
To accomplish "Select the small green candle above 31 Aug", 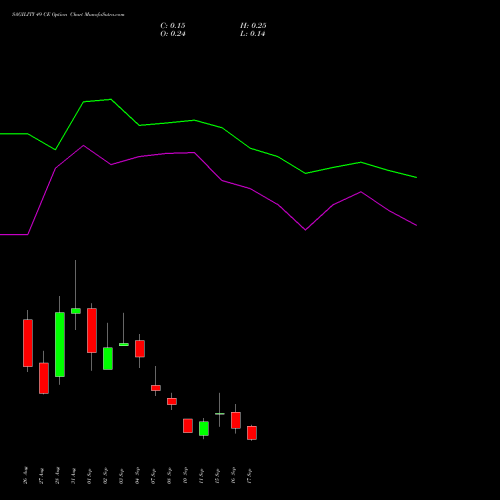I will point(76,311).
